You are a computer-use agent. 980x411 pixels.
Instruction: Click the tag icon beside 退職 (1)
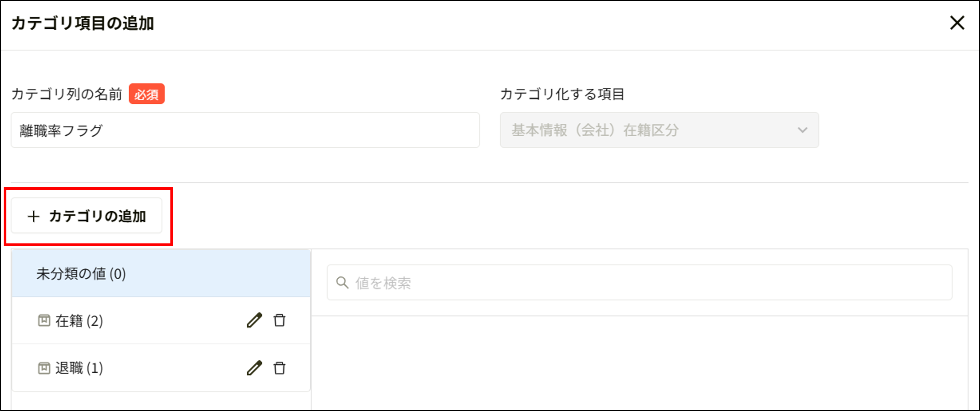(44, 368)
